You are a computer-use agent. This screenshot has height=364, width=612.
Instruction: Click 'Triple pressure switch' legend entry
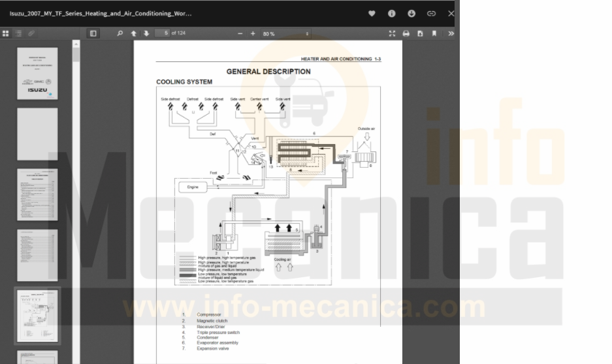click(x=218, y=333)
